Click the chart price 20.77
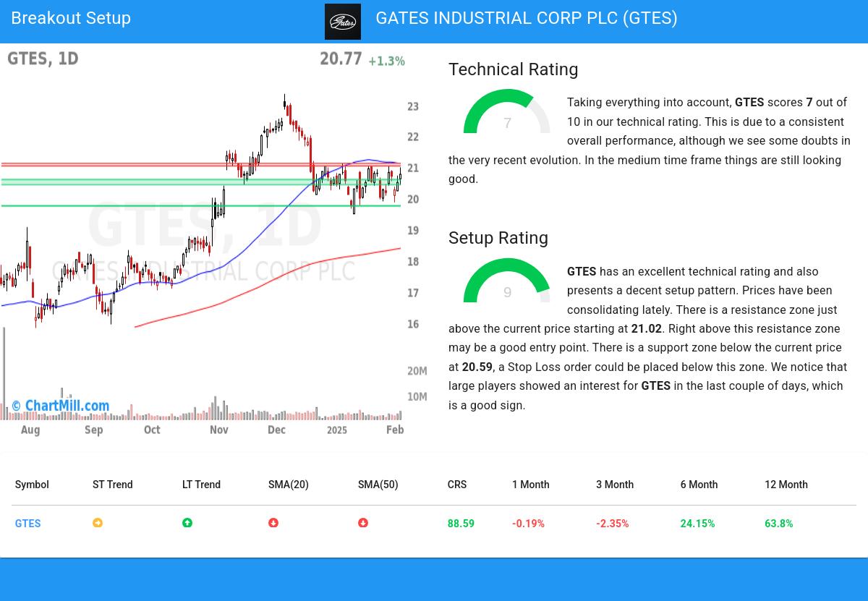This screenshot has width=868, height=601. [x=341, y=59]
